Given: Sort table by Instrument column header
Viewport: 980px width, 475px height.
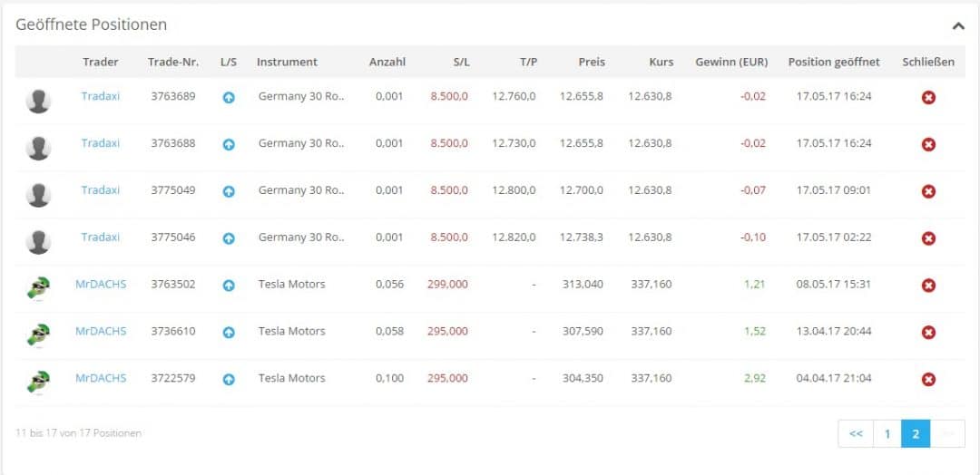Looking at the screenshot, I should pos(287,62).
